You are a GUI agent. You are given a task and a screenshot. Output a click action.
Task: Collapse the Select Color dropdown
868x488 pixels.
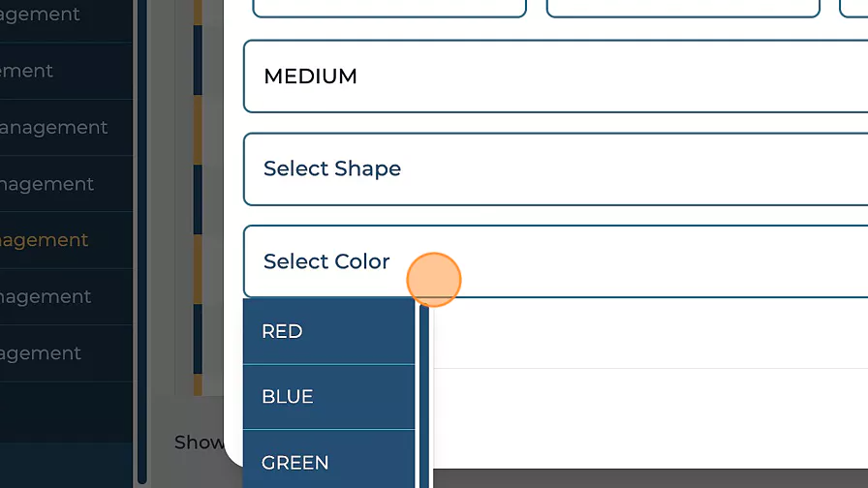[554, 261]
